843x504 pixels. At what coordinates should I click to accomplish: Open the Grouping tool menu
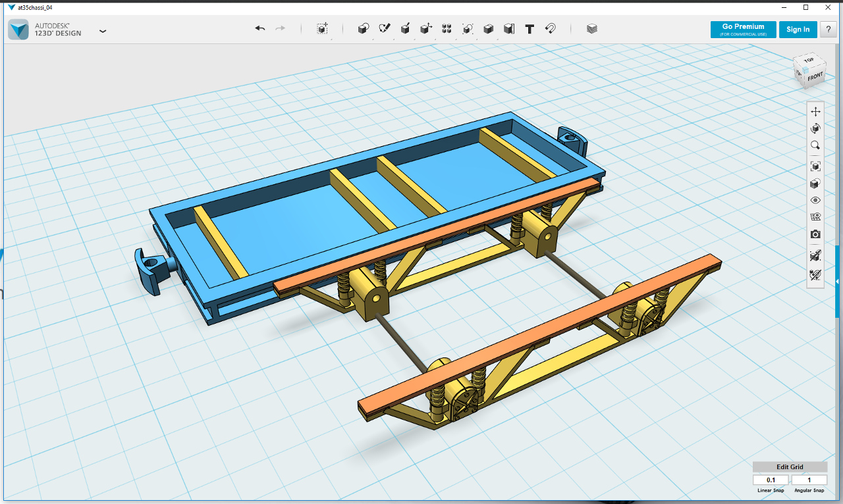click(x=468, y=29)
